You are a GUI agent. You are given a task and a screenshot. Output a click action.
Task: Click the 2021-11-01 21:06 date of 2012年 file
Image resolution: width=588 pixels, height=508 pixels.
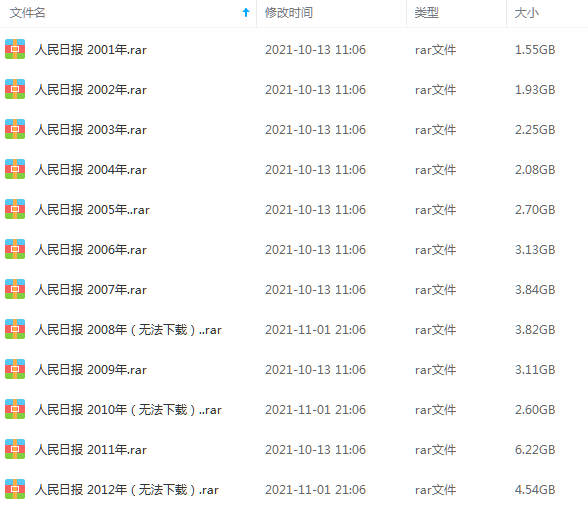315,490
